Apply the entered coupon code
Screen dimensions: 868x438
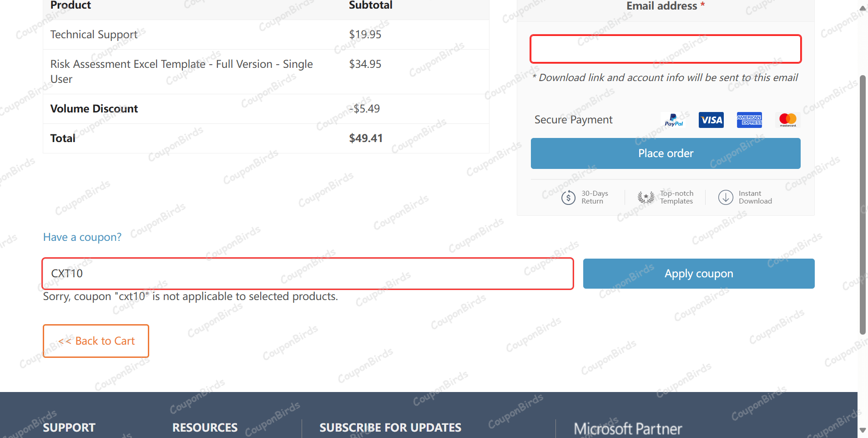coord(698,274)
